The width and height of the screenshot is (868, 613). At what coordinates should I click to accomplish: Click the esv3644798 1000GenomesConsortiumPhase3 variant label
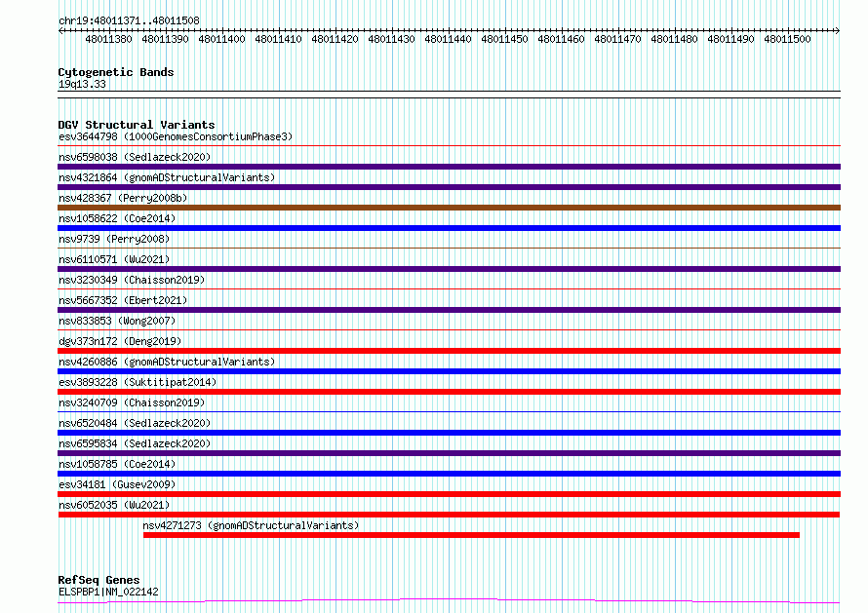point(176,136)
